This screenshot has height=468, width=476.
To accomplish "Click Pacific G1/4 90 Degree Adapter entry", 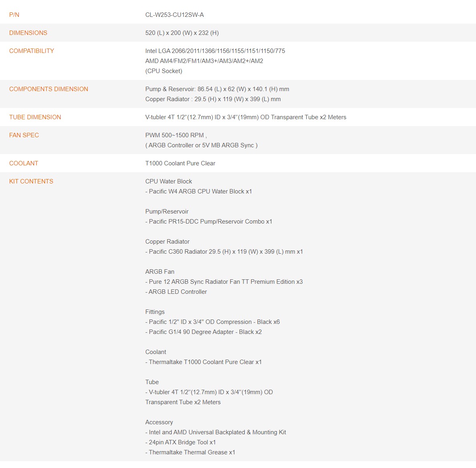I will (203, 332).
